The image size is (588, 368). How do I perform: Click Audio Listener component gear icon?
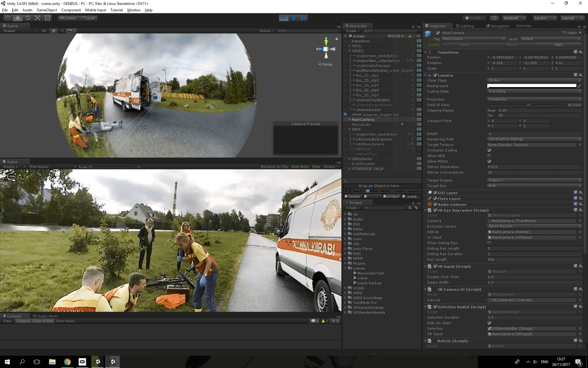point(581,204)
